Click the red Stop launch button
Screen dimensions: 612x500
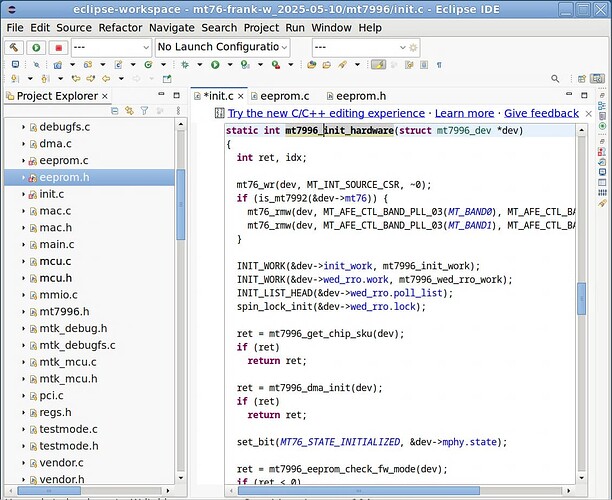tap(59, 48)
